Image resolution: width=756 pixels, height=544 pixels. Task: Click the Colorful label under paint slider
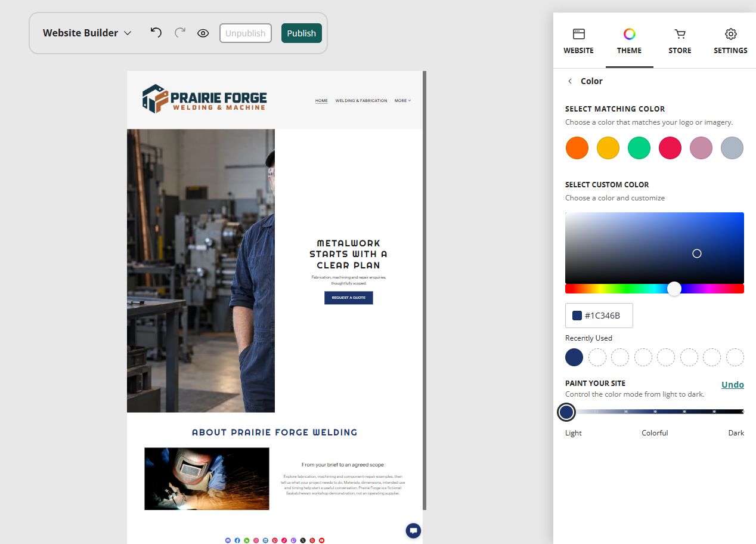pyautogui.click(x=655, y=433)
